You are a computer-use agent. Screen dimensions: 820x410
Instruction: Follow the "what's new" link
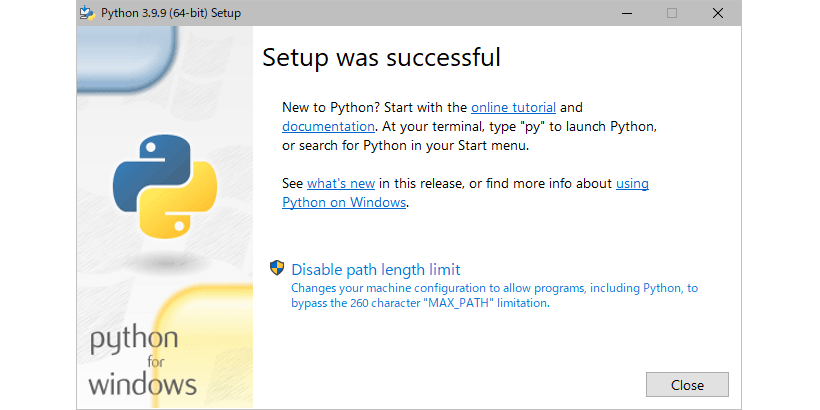click(x=339, y=184)
